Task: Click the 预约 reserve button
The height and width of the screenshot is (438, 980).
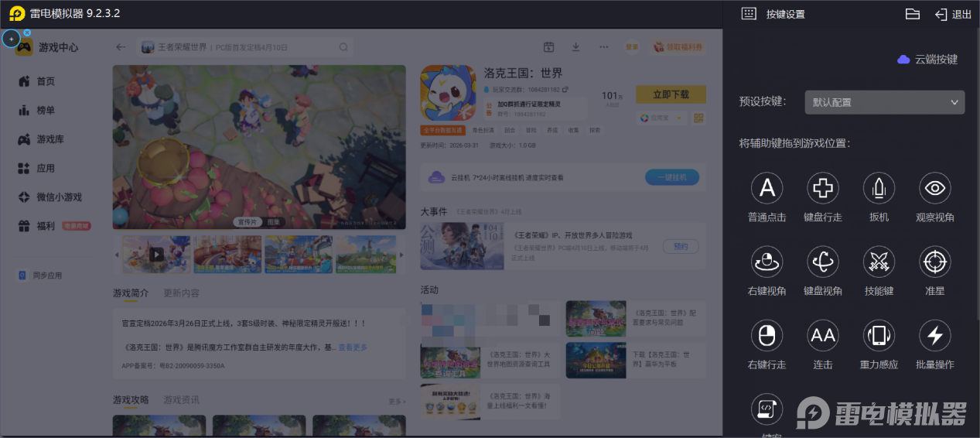Action: click(x=681, y=246)
